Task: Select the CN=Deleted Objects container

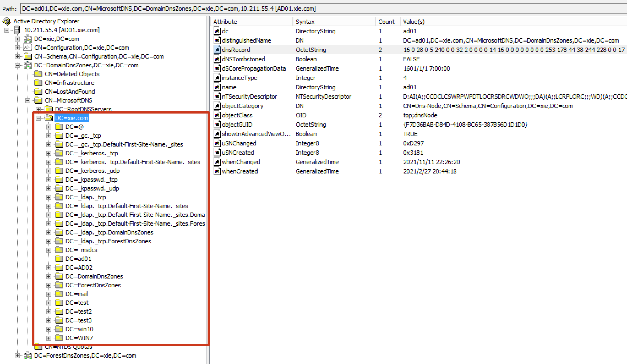Action: (x=72, y=74)
